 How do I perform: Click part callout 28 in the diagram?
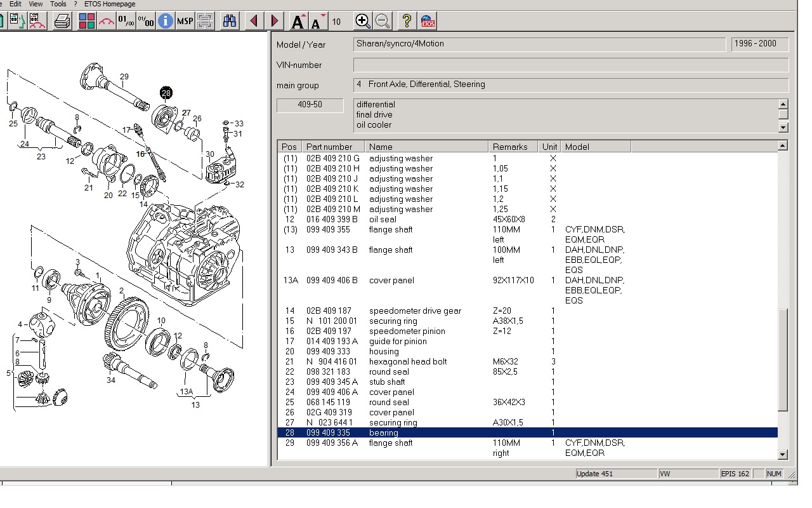pos(166,93)
